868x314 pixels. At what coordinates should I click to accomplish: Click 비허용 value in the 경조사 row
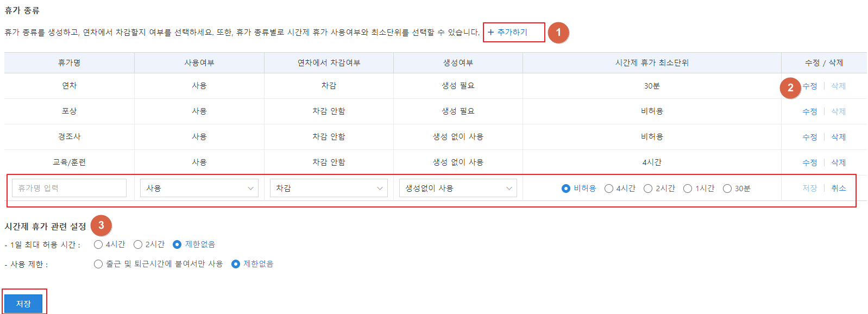point(652,137)
